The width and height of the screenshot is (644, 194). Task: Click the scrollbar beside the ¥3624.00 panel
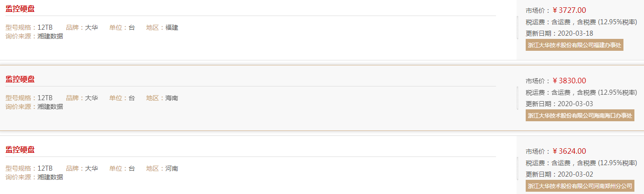pyautogui.click(x=517, y=168)
